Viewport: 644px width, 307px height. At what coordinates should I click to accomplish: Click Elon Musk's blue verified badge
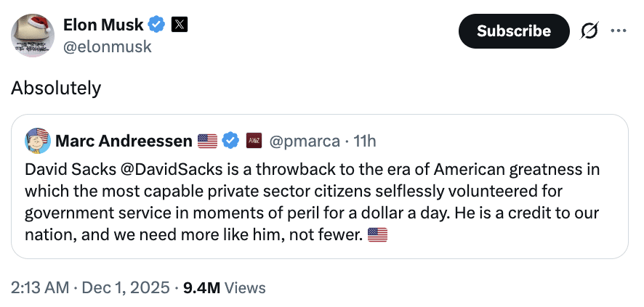[156, 25]
